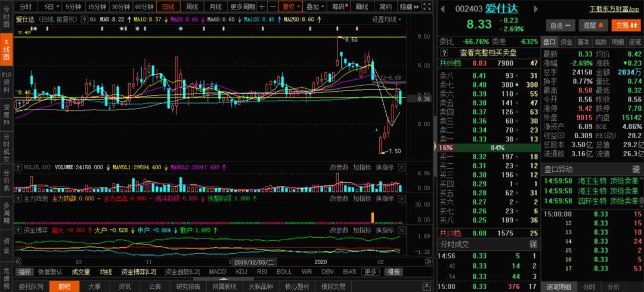Toggle KDJ indicator
644x292 pixels.
pos(241,272)
